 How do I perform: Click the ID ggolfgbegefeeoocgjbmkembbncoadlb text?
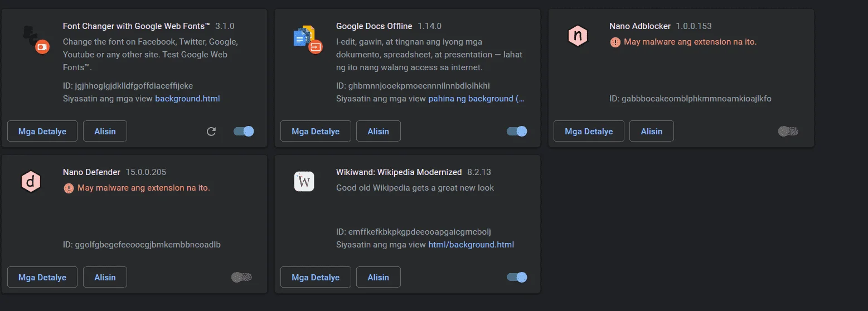(x=142, y=245)
